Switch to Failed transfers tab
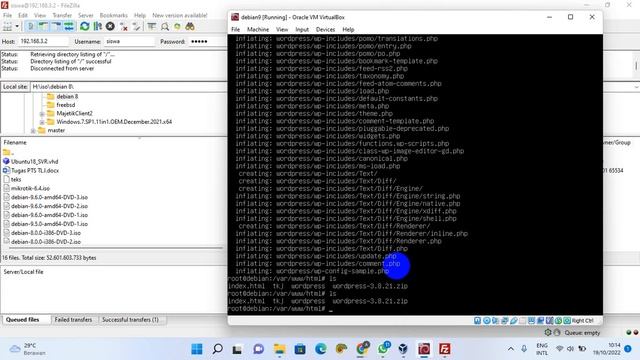Image resolution: width=640 pixels, height=360 pixels. click(x=73, y=320)
